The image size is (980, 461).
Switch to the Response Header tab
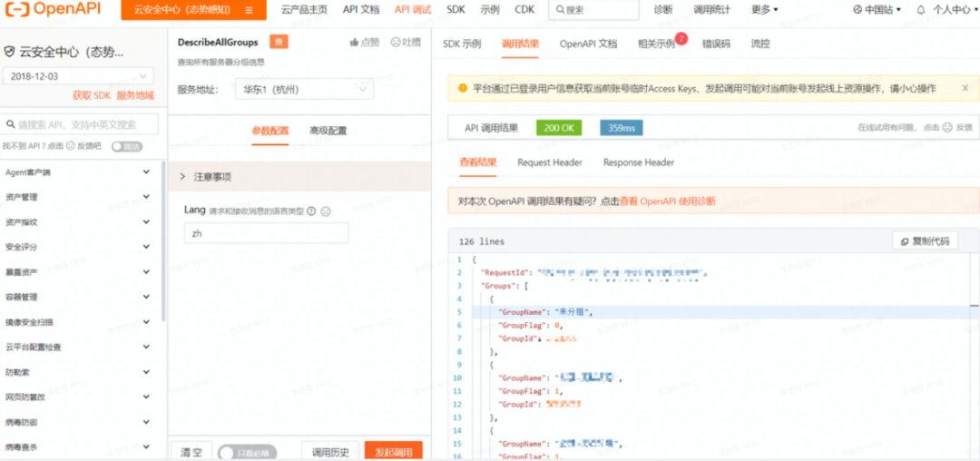point(638,162)
